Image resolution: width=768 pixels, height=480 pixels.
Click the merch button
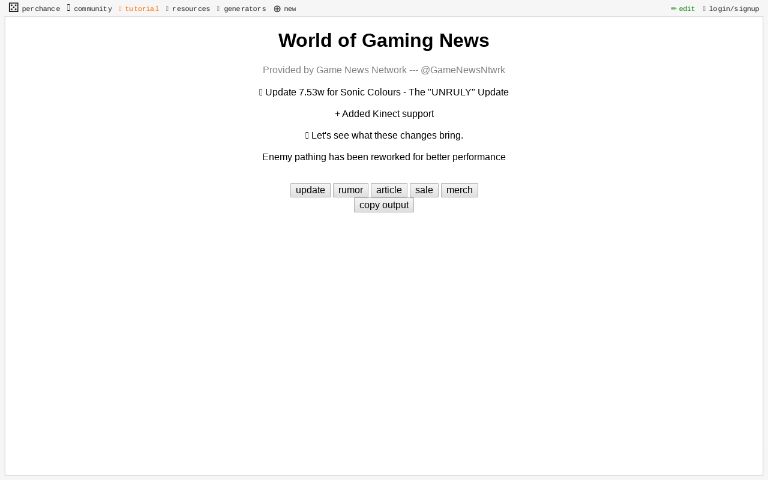[459, 190]
